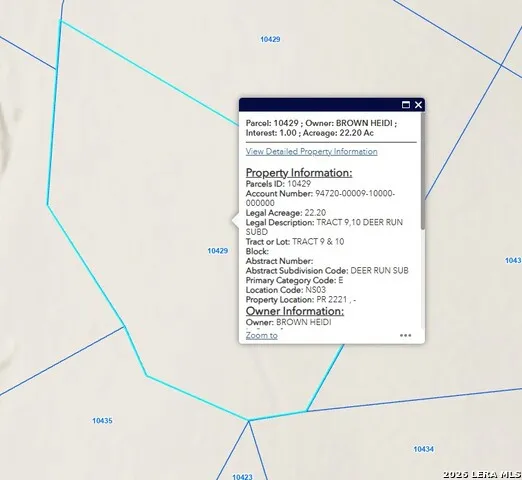Click the partially visible 1043 parcel label
Viewport: 522px width, 480px height.
tap(513, 260)
